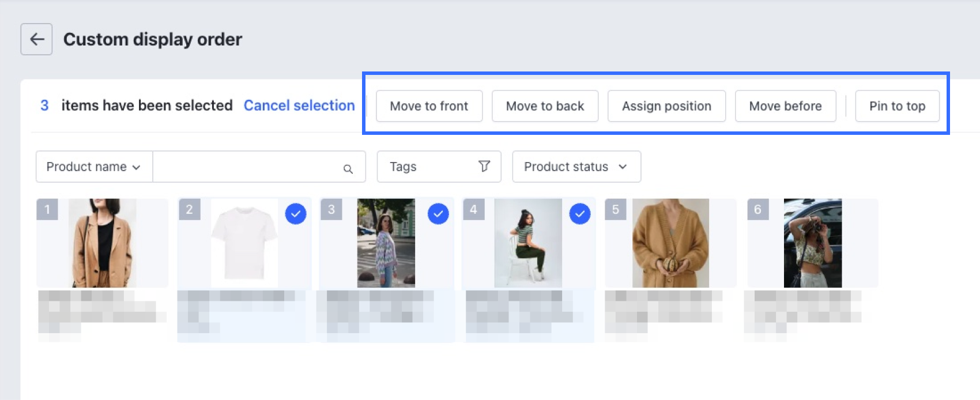Uncheck the product 4 selection
This screenshot has width=980, height=400.
[580, 214]
